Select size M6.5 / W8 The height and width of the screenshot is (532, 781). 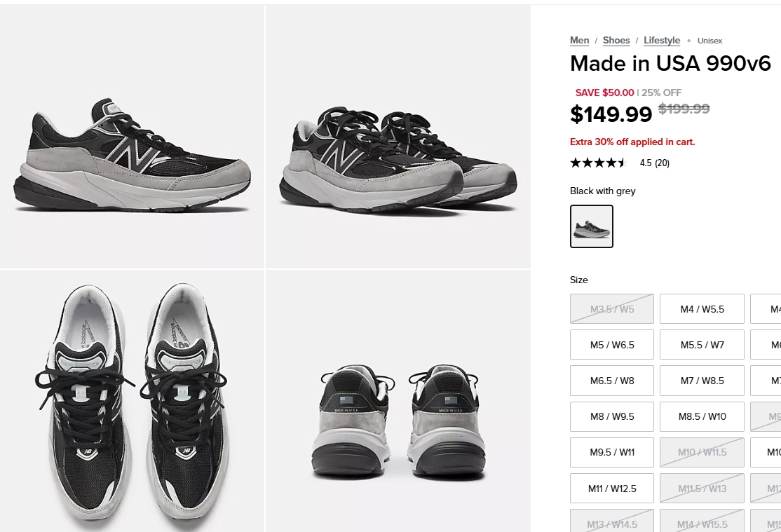(612, 381)
